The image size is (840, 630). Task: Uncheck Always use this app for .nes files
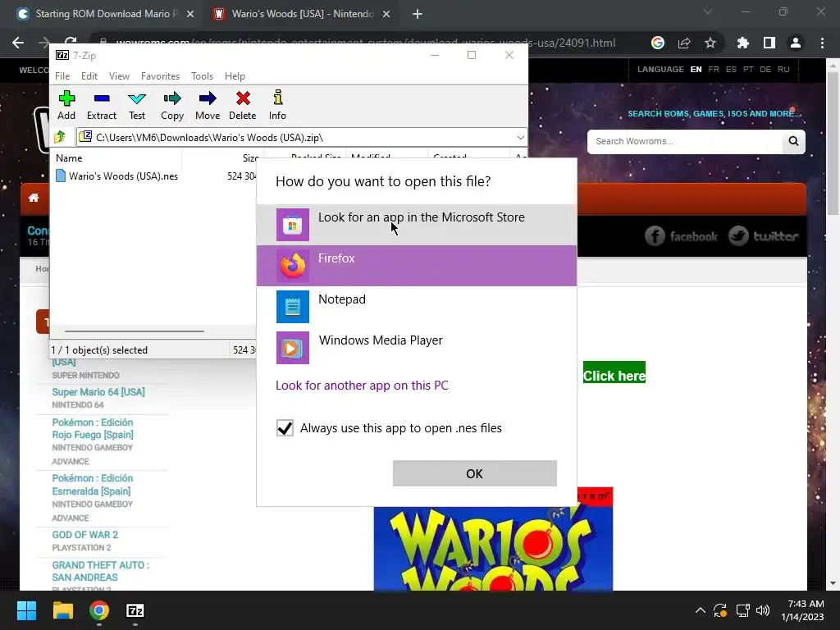(285, 428)
